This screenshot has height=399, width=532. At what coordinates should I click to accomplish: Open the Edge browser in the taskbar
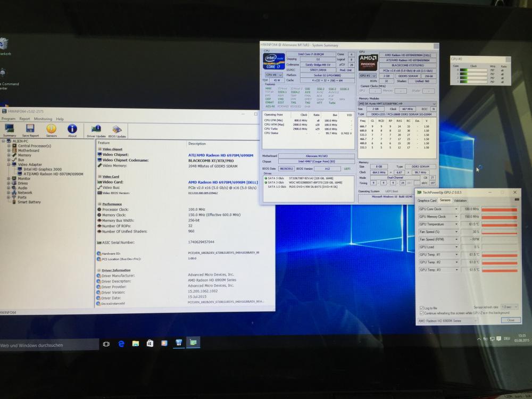point(120,343)
